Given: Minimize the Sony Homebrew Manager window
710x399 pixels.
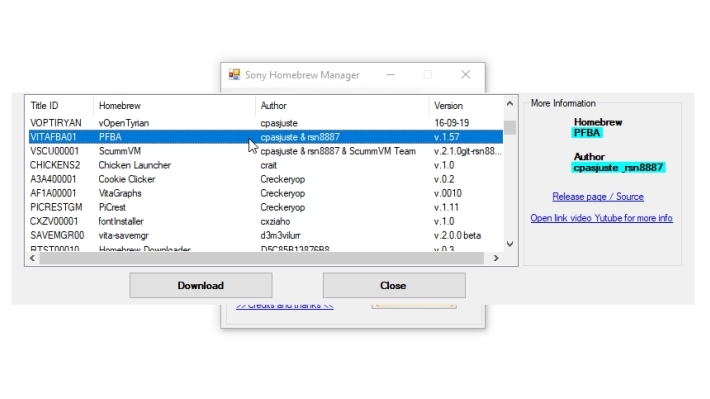Looking at the screenshot, I should click(390, 75).
